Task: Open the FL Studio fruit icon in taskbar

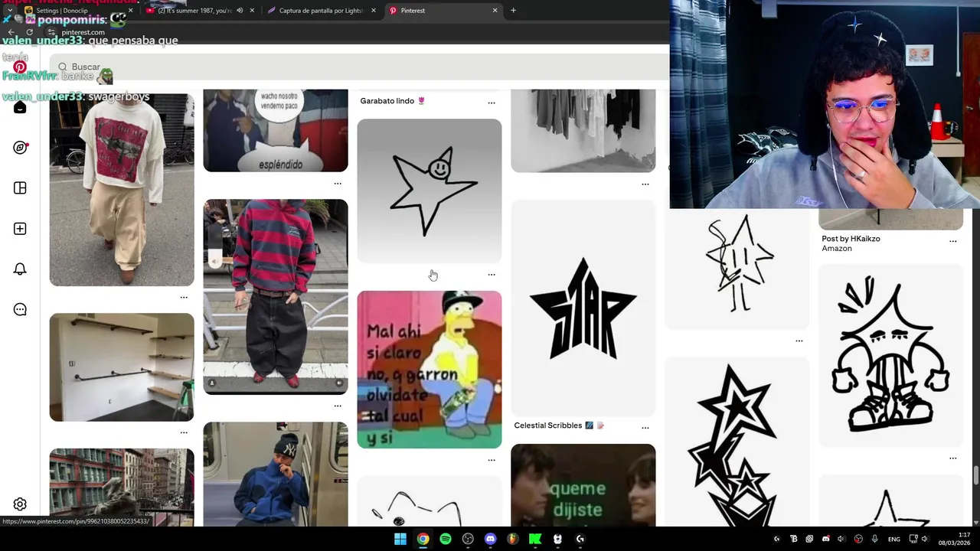Action: (x=513, y=539)
